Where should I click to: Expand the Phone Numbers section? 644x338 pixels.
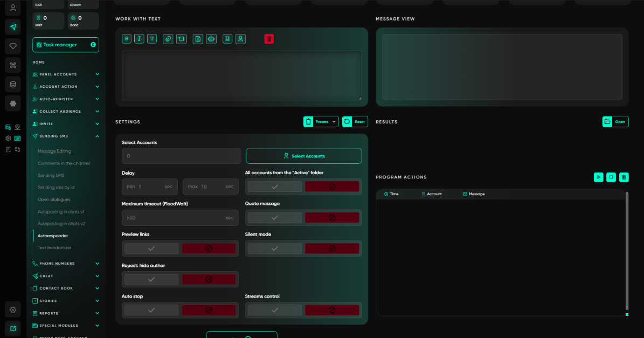point(66,264)
